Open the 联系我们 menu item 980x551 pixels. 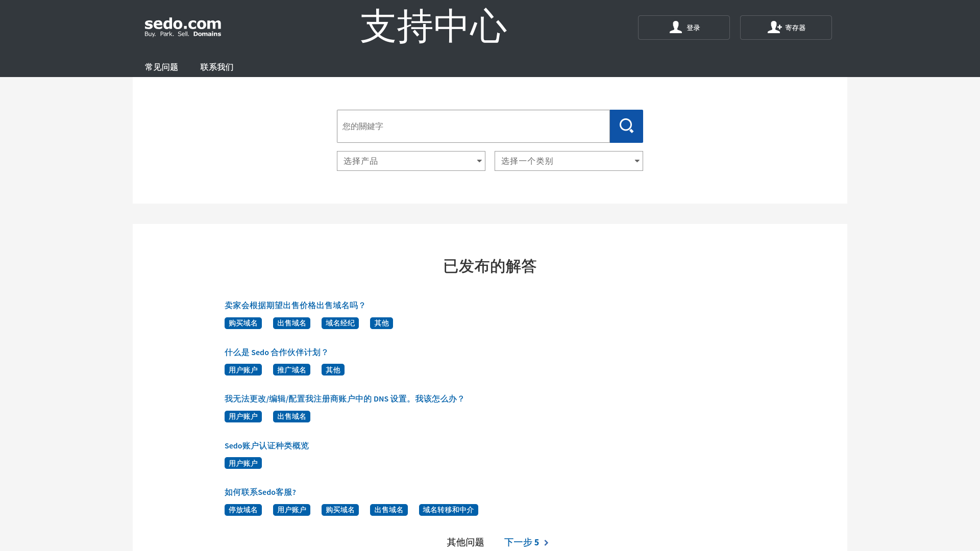pos(217,67)
